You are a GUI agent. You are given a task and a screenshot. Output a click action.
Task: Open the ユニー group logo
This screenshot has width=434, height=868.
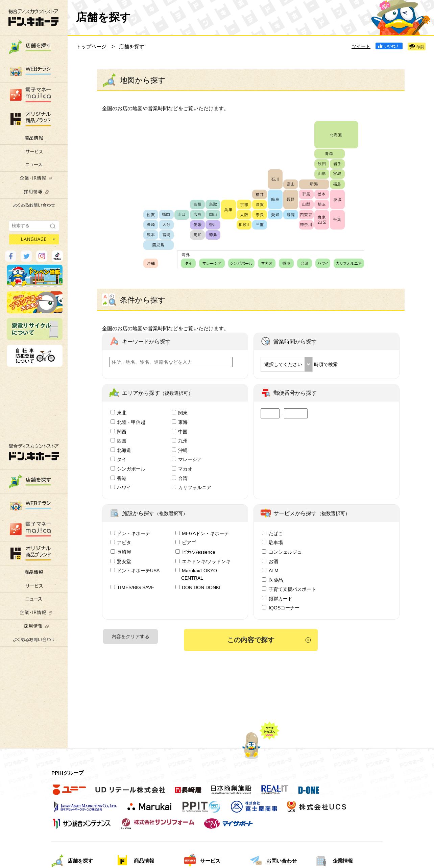point(69,790)
